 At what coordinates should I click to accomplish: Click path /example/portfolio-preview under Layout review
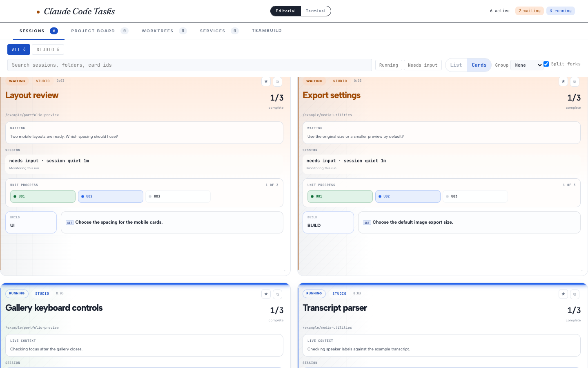pos(32,115)
